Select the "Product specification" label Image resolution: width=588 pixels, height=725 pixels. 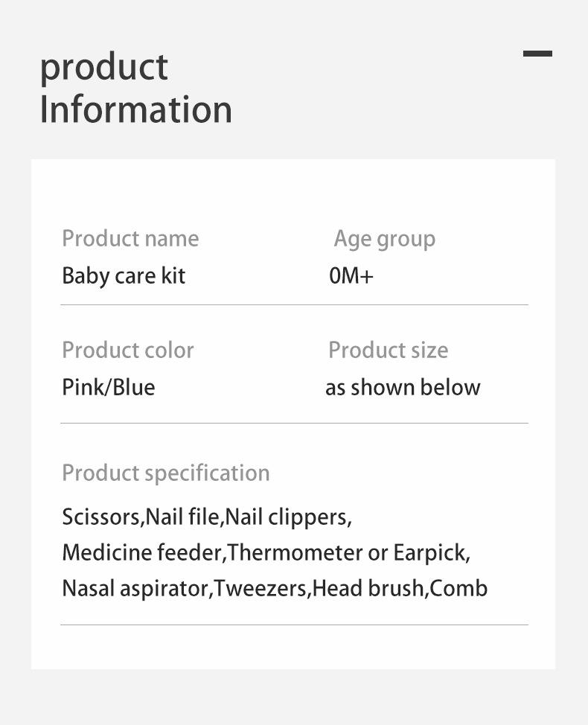click(165, 473)
